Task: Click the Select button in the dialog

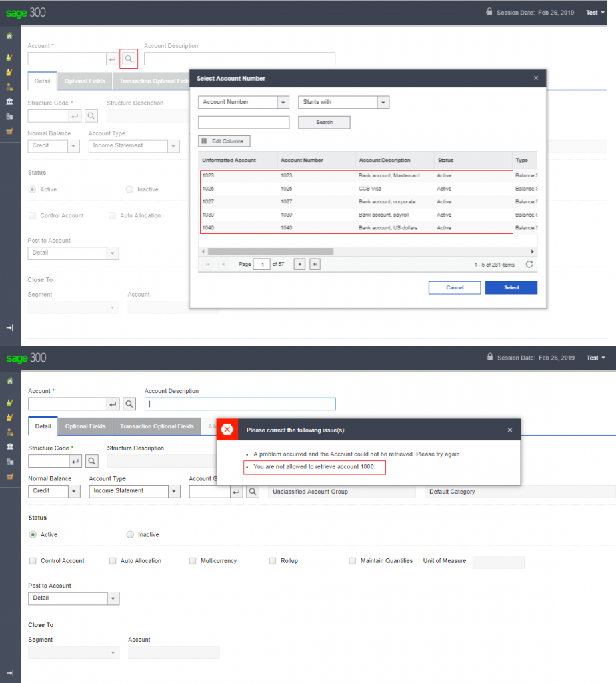Action: (511, 287)
